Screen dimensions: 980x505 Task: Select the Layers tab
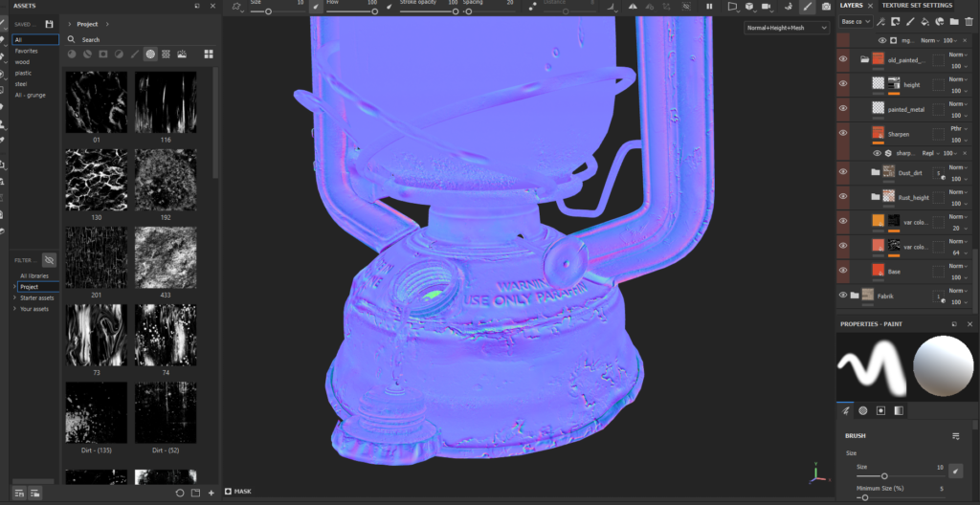(x=851, y=5)
